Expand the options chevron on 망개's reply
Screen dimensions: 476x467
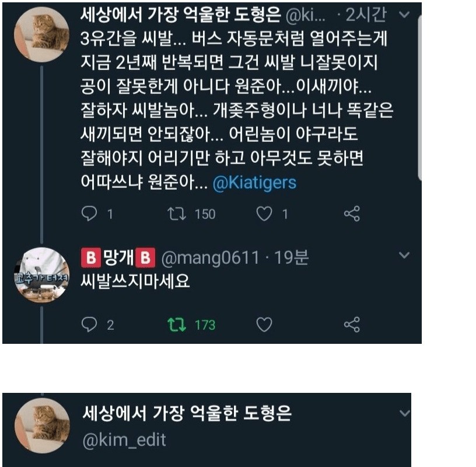pyautogui.click(x=404, y=255)
